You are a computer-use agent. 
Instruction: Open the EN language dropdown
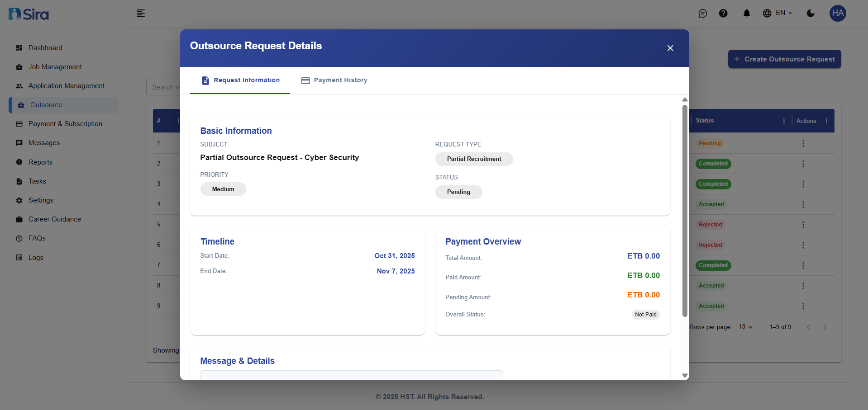pyautogui.click(x=777, y=14)
